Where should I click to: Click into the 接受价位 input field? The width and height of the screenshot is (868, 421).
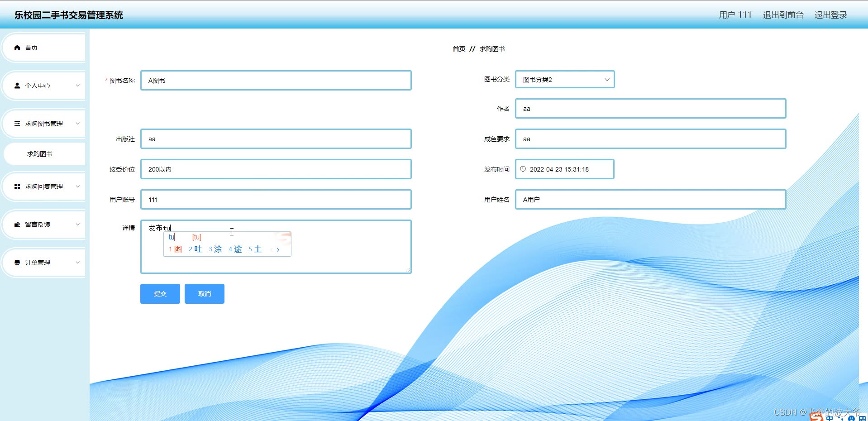[x=276, y=169]
